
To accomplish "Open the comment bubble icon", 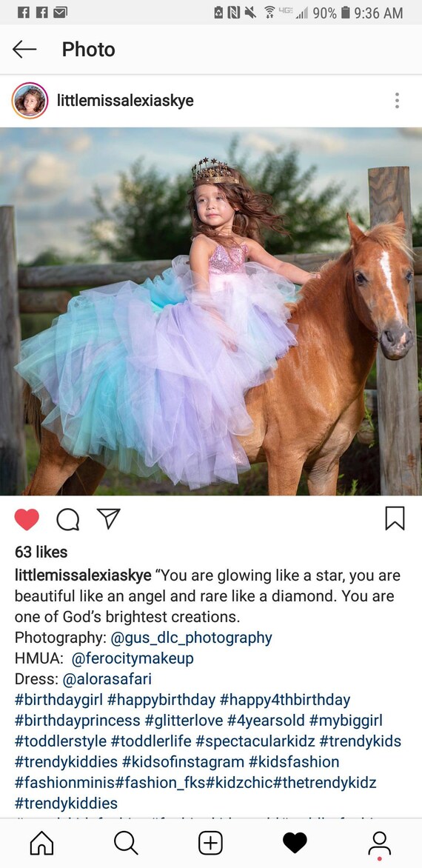I will [67, 519].
